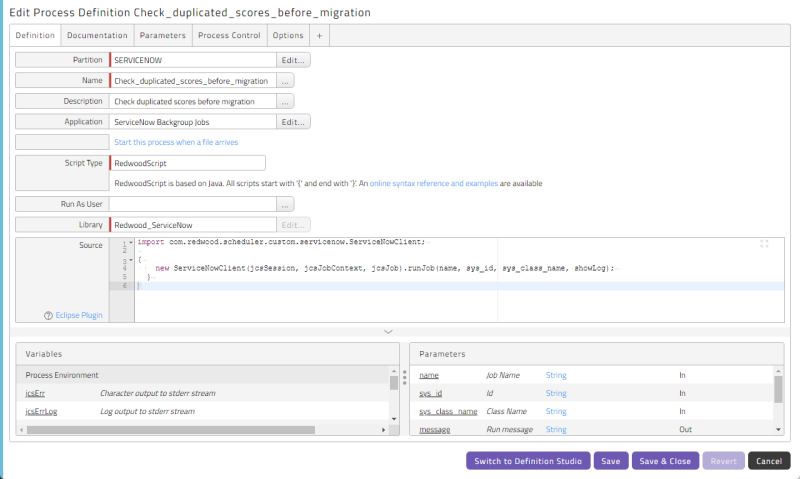The width and height of the screenshot is (800, 479).
Task: Focus the Description input field
Action: pyautogui.click(x=193, y=102)
